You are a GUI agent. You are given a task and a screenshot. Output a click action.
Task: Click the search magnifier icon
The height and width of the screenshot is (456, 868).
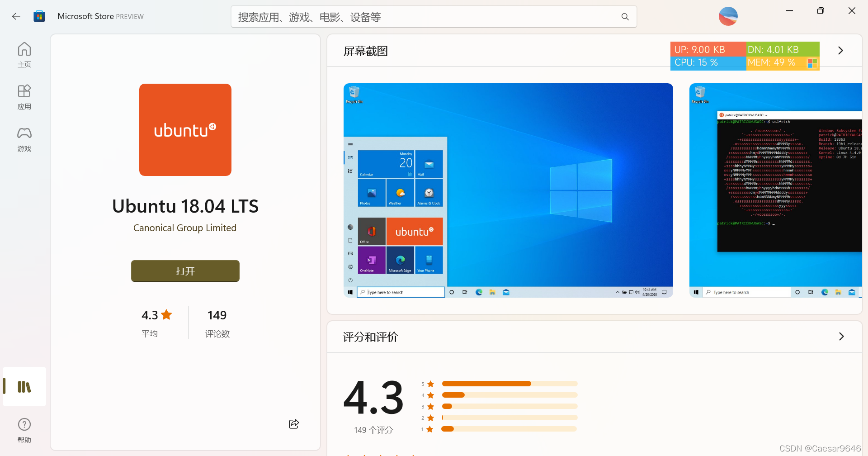click(x=625, y=17)
